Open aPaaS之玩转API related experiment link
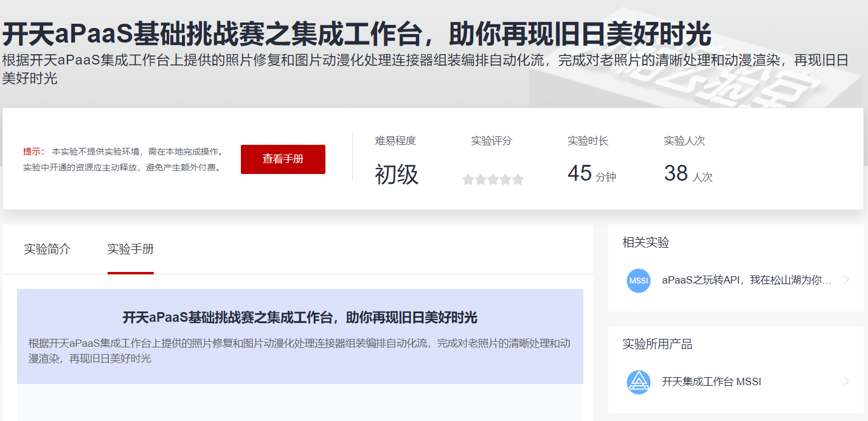 (746, 280)
